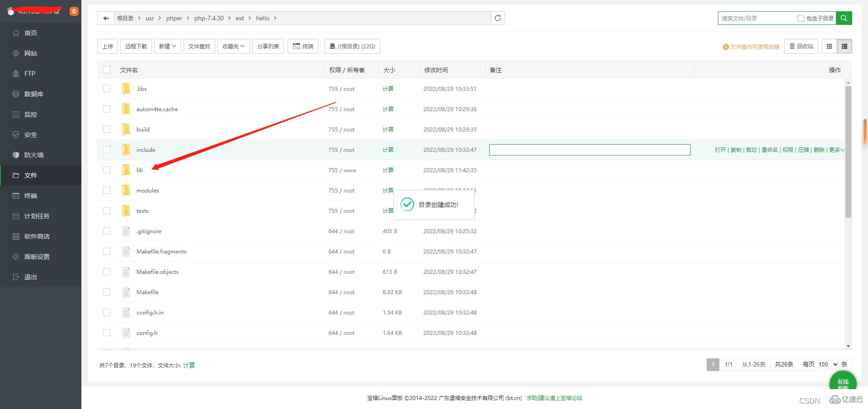868x409 pixels.
Task: Open the Makefile file icon
Action: coord(126,292)
